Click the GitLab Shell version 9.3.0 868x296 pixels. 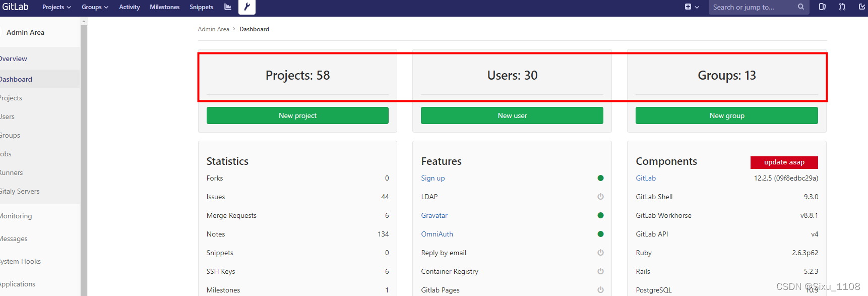[811, 197]
